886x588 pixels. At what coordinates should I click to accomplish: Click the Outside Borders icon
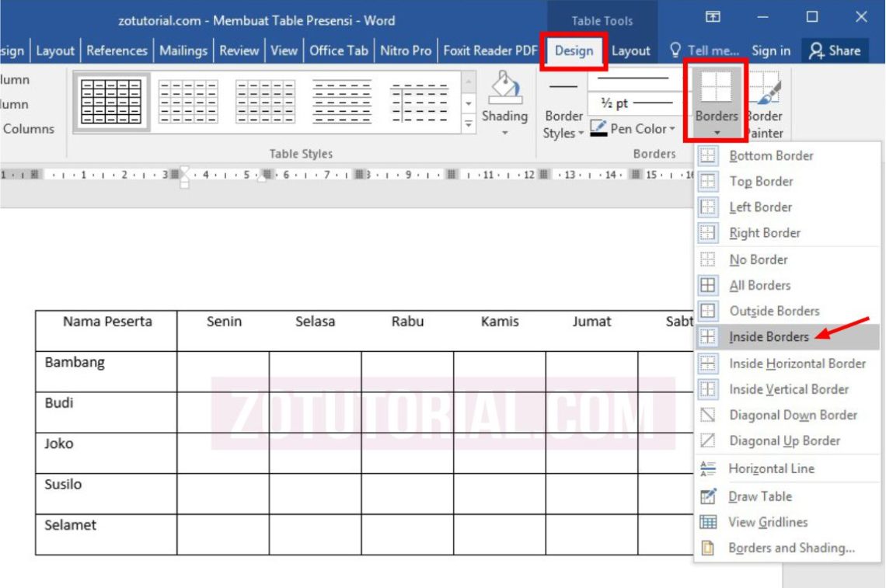pyautogui.click(x=707, y=311)
